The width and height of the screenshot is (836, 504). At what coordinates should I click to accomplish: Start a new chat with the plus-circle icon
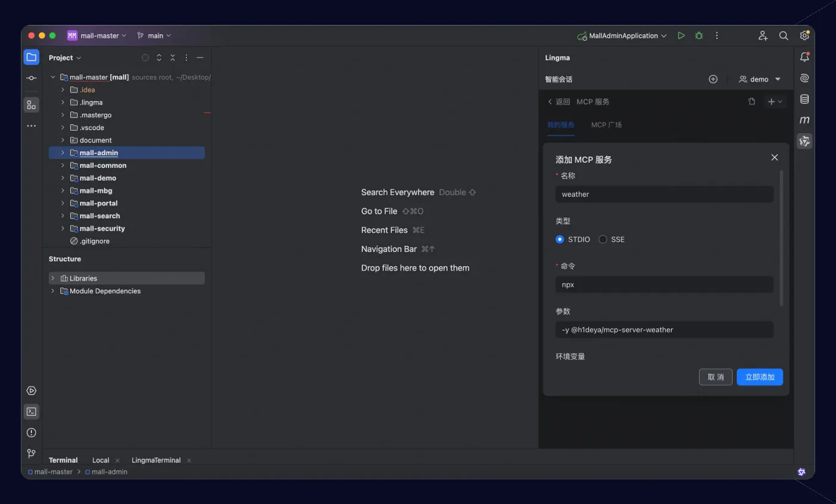pyautogui.click(x=713, y=79)
